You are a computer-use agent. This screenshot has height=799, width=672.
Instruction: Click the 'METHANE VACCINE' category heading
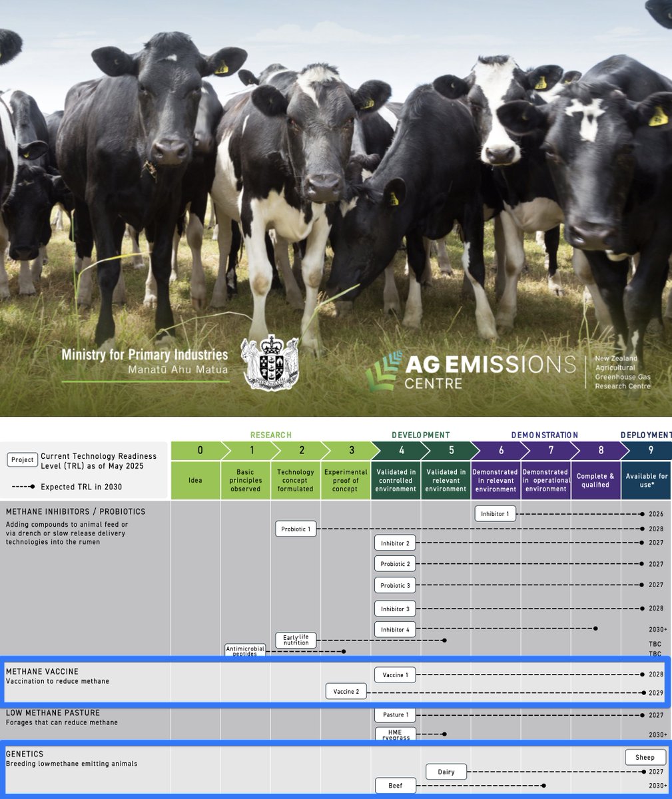point(42,672)
